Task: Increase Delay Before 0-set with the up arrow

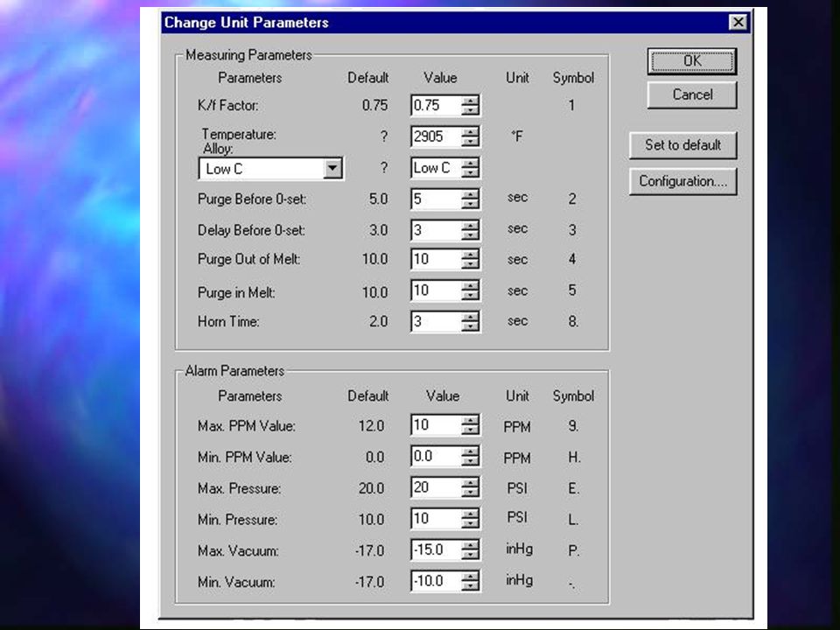Action: [x=471, y=225]
